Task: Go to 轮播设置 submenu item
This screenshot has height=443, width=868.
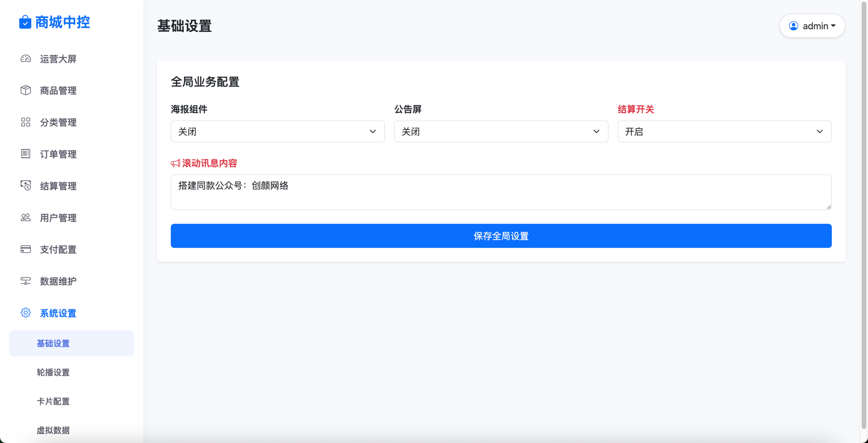Action: click(x=53, y=372)
